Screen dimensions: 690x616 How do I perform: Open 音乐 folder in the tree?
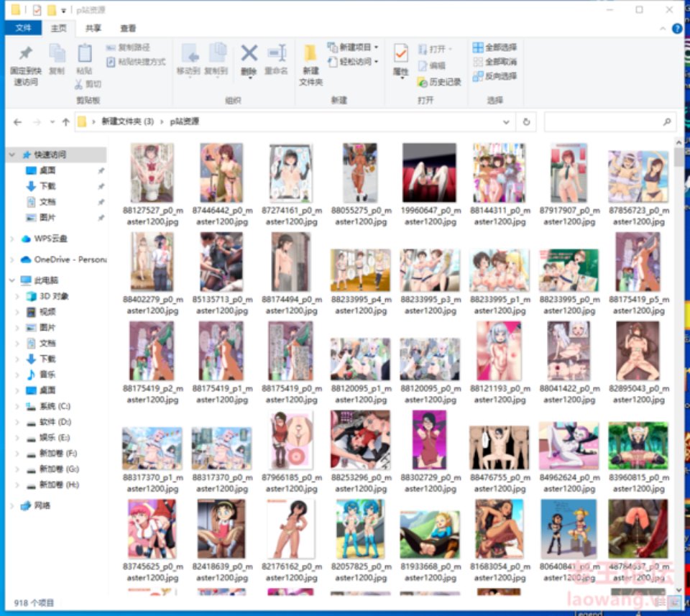(x=41, y=374)
